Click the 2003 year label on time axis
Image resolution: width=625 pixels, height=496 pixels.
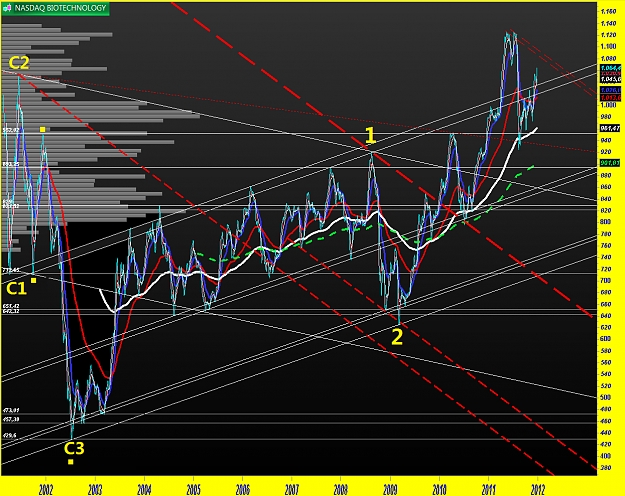(95, 489)
